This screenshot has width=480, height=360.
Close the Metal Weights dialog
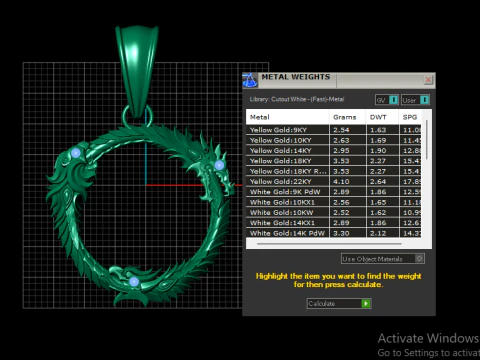click(x=428, y=80)
